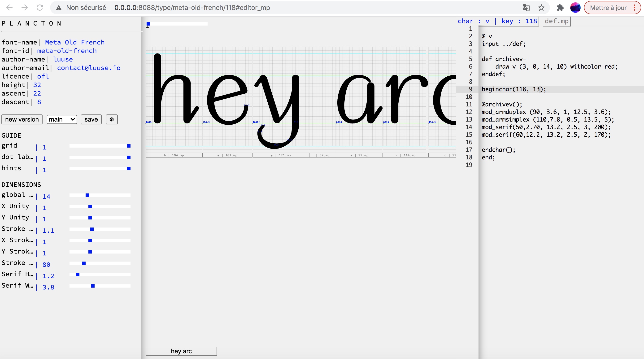Click the new version button
644x359 pixels.
tap(22, 119)
